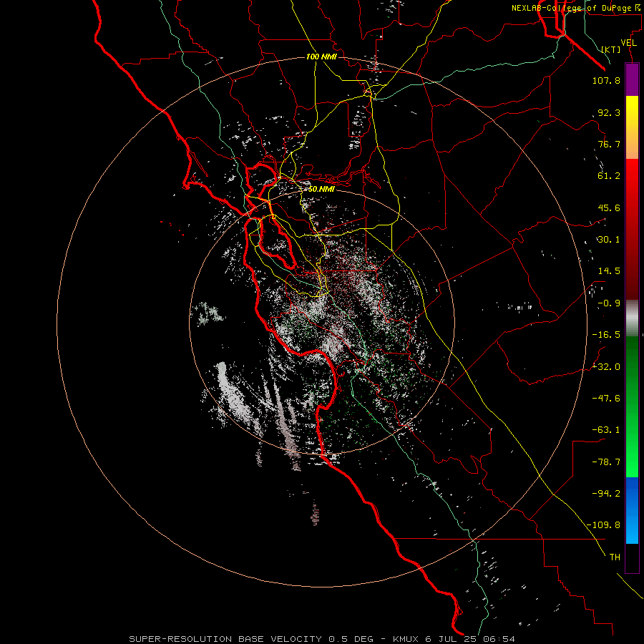
Task: Select the purple segment of the color bar
Action: (x=632, y=79)
